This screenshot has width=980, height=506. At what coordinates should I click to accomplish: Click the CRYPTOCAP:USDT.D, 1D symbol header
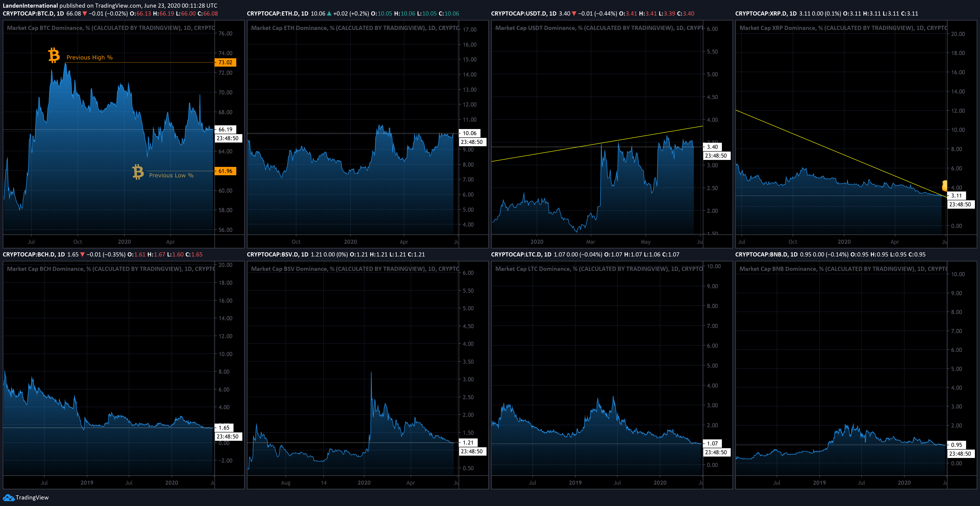[524, 14]
